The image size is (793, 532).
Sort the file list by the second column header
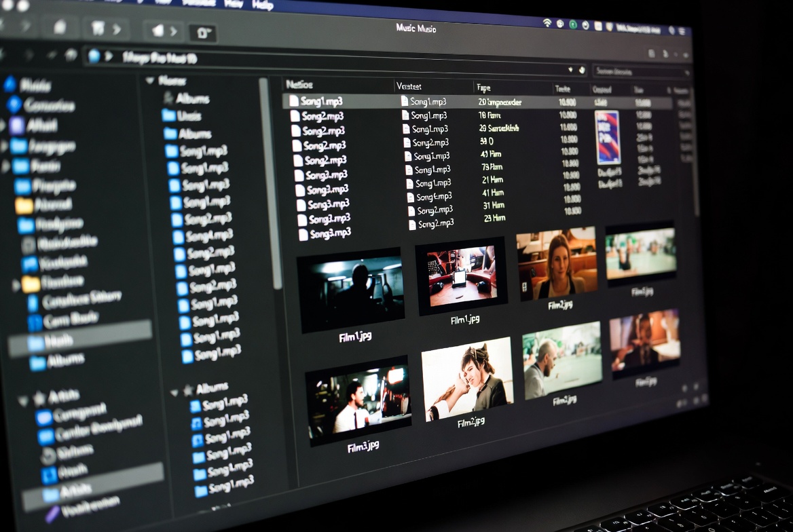[x=409, y=86]
